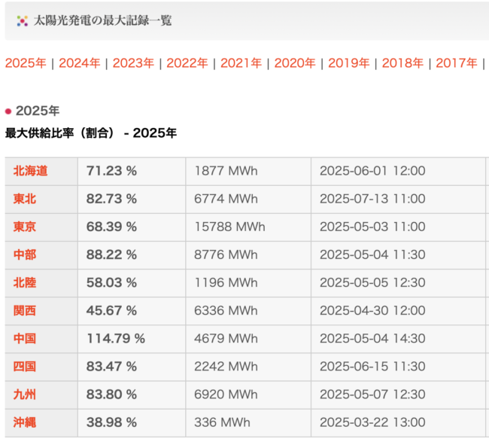Show the 2018年 records

pyautogui.click(x=402, y=63)
